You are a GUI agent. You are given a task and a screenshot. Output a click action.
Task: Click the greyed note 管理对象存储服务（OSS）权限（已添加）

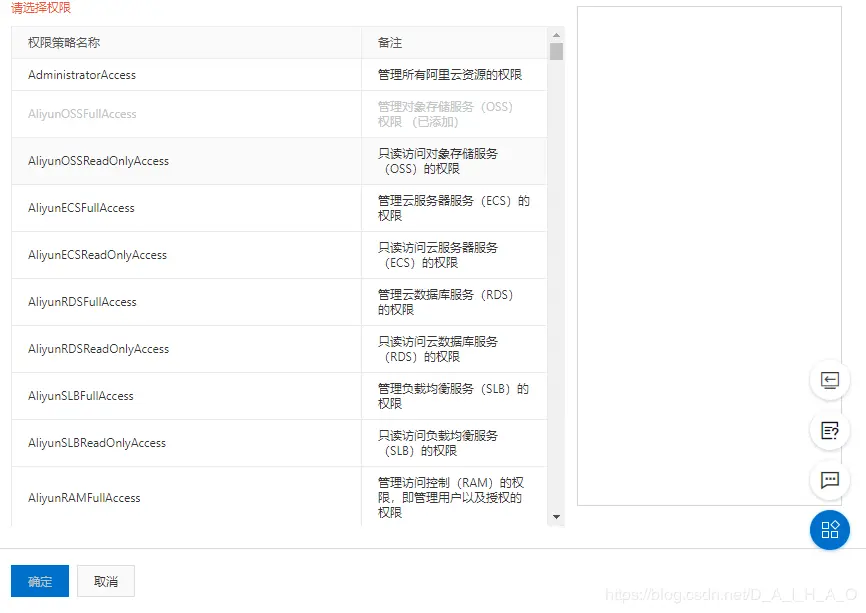(x=446, y=114)
